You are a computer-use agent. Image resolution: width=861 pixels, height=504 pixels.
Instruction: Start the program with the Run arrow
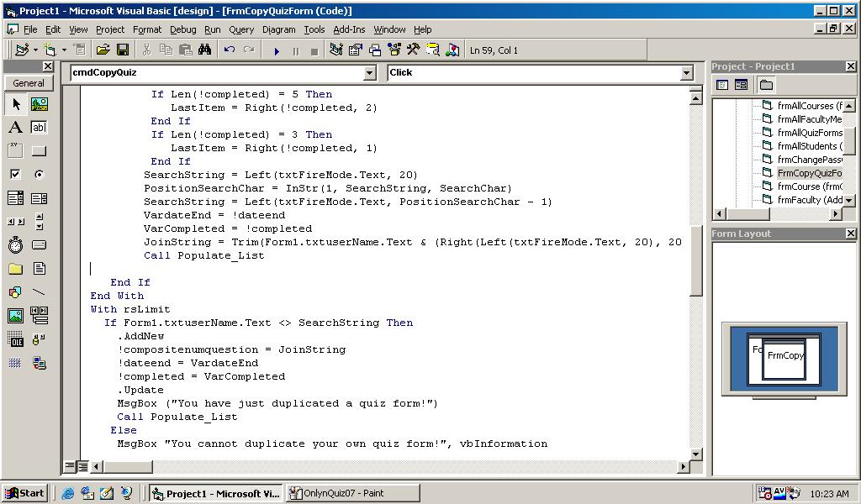[277, 51]
